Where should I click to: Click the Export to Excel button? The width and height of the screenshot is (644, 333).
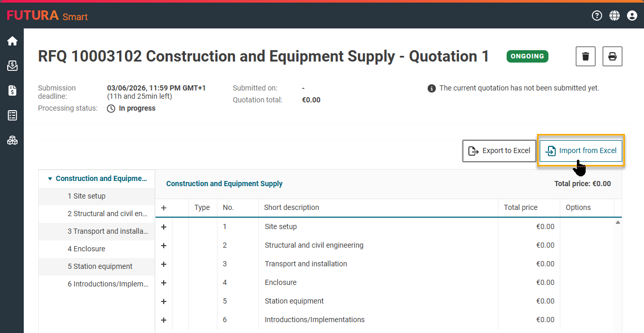[x=499, y=151]
